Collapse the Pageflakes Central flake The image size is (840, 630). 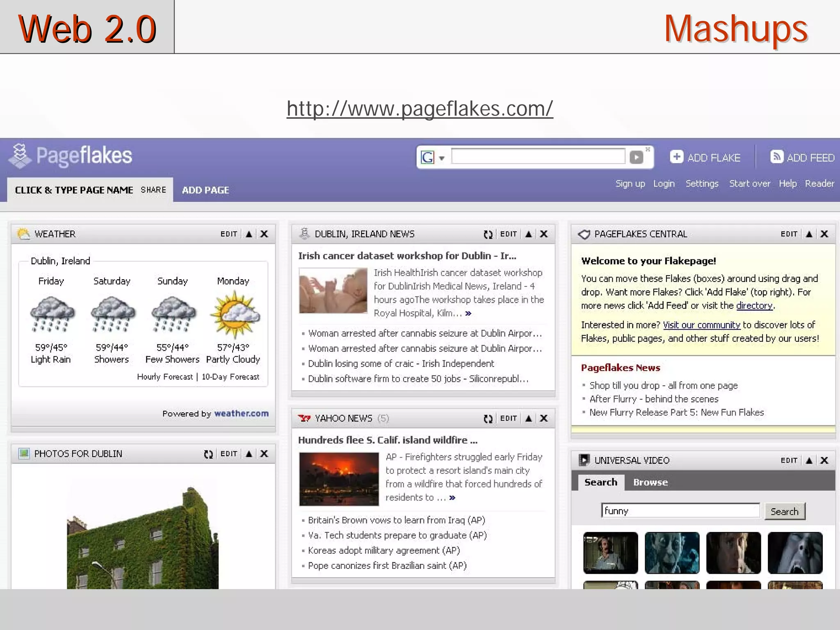(x=809, y=234)
